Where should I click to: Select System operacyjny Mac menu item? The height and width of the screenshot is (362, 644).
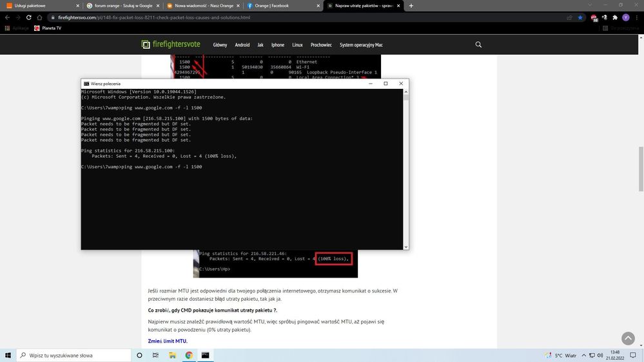click(361, 45)
